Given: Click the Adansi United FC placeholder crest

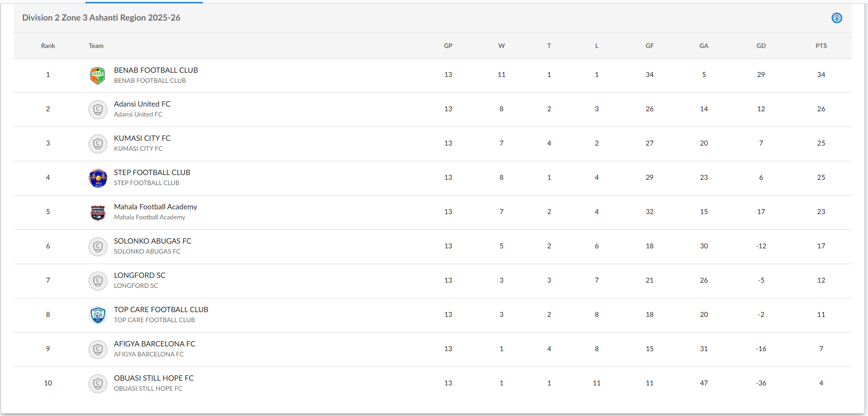Looking at the screenshot, I should (x=98, y=110).
